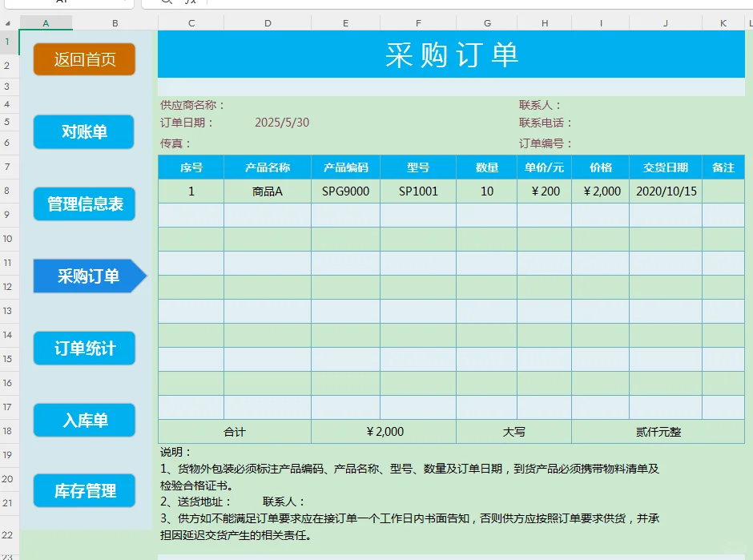Switch to the 订单统计 section in the sidebar

tap(84, 348)
